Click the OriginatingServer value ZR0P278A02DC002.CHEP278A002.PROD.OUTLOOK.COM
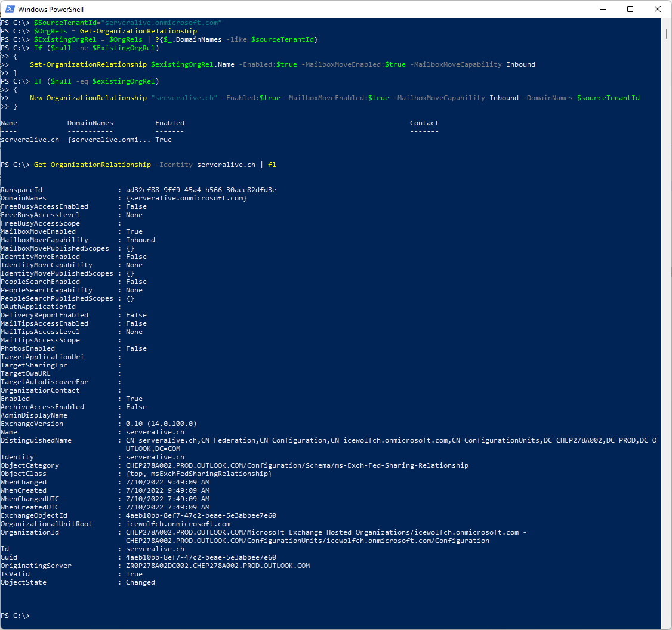The image size is (672, 630). click(218, 566)
